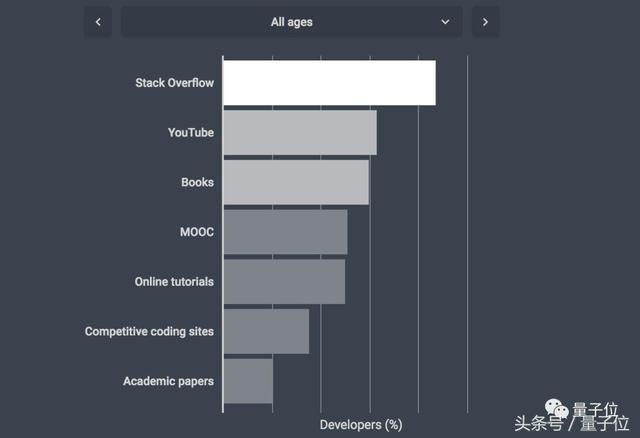Select the Academic papers bar
The image size is (640, 438).
click(247, 381)
